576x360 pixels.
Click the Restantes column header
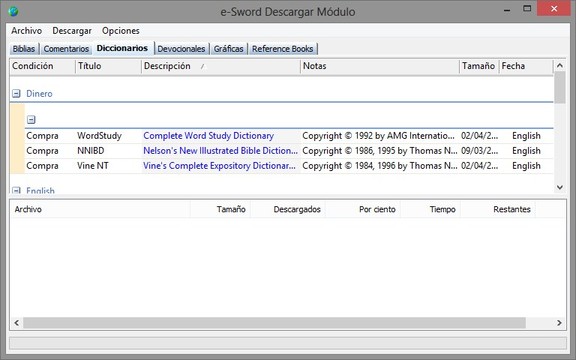point(498,209)
